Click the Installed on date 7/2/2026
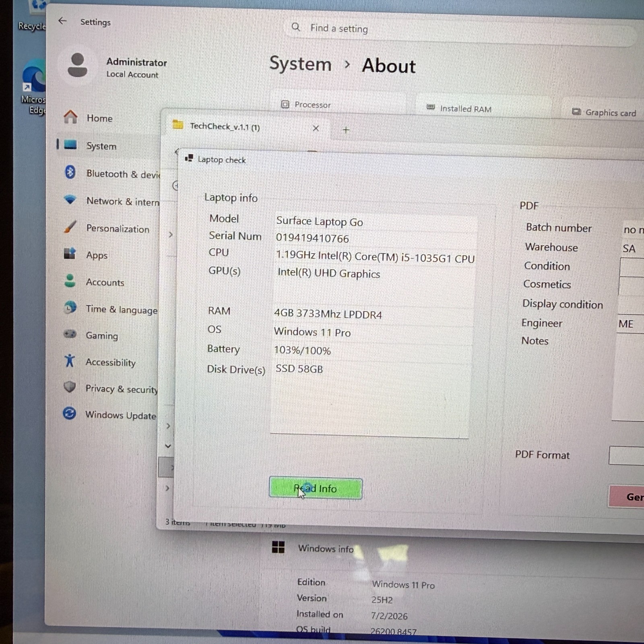The height and width of the screenshot is (644, 644). pos(389,616)
